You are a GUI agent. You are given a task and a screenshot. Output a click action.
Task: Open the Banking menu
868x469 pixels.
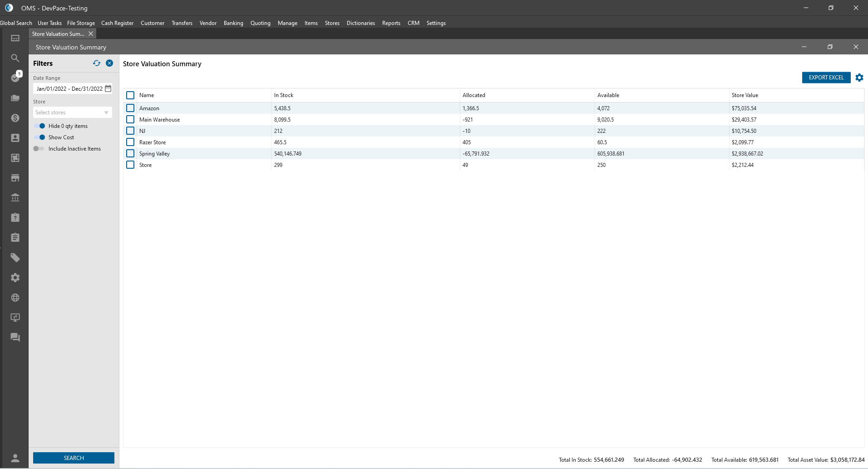233,23
